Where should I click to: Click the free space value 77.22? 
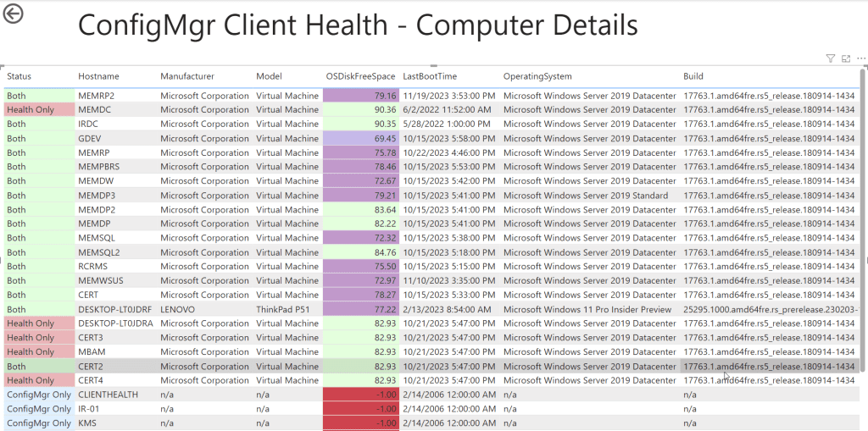361,309
